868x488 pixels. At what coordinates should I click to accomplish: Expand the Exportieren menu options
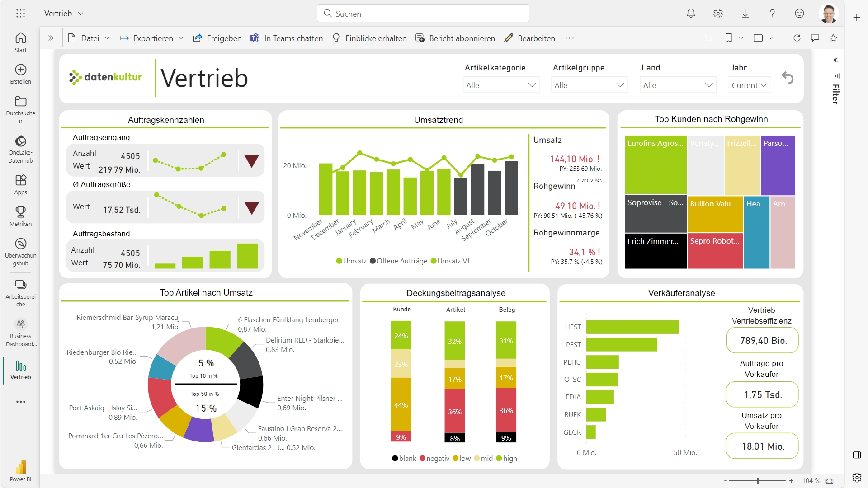coord(181,38)
